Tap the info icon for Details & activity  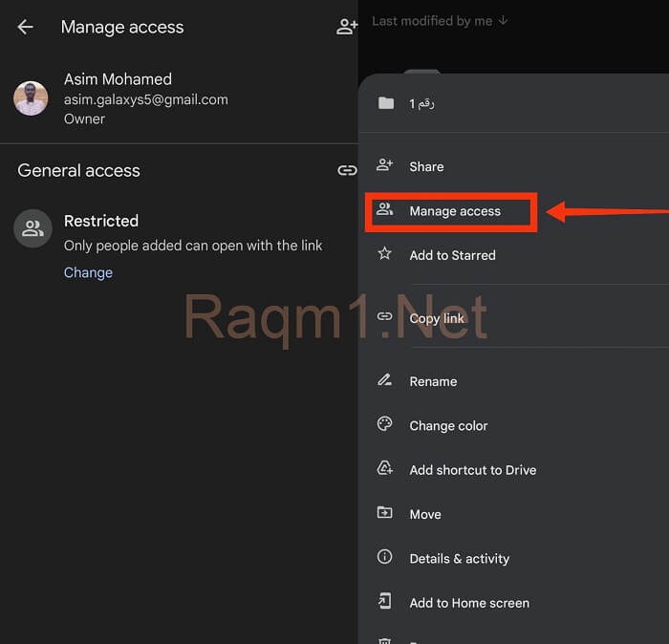tap(385, 557)
